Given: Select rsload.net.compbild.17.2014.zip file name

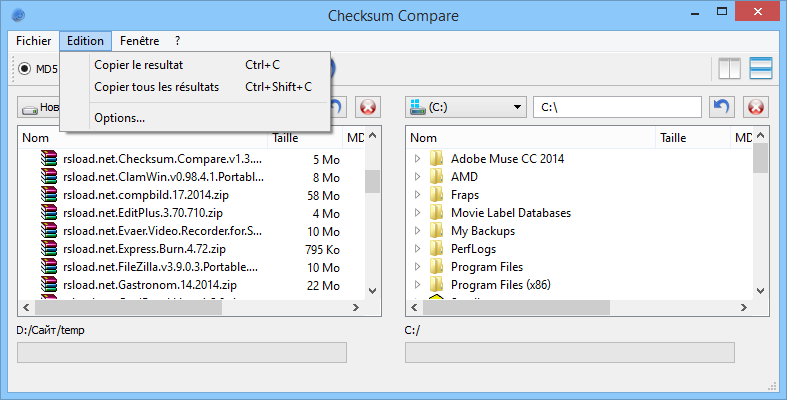Looking at the screenshot, I should pos(146,195).
